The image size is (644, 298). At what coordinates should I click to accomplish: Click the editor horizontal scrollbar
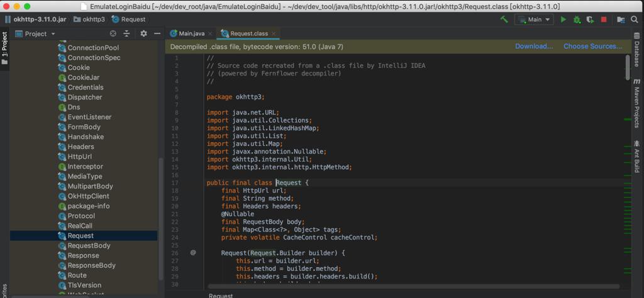click(414, 286)
